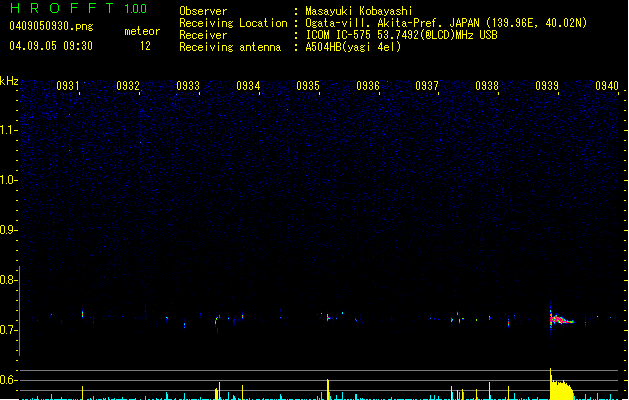The height and width of the screenshot is (400, 629).
Task: Click the meteor count value 12
Action: click(x=145, y=46)
